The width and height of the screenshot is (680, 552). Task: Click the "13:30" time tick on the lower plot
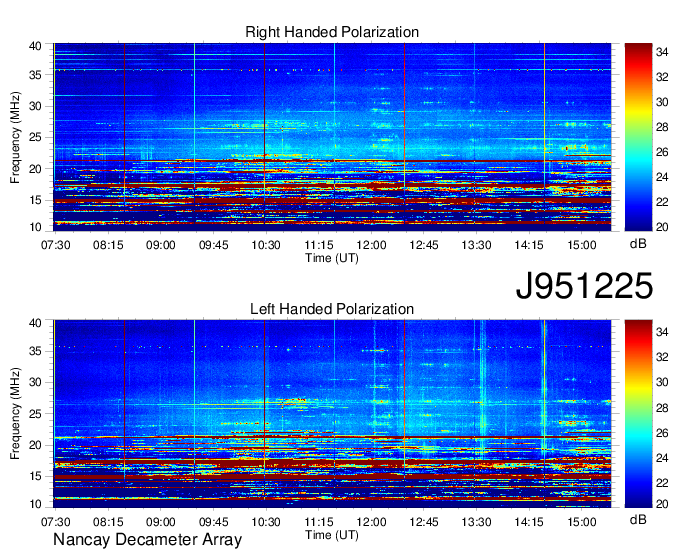pos(476,522)
